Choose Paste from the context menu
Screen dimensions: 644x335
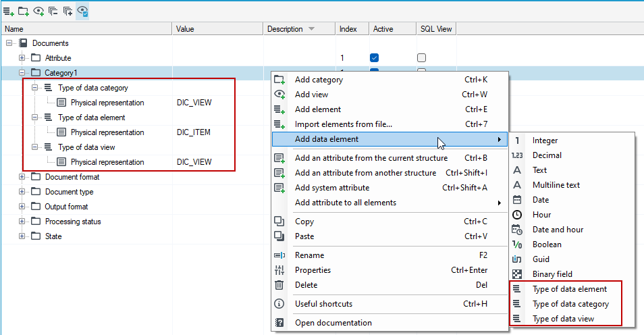390,236
